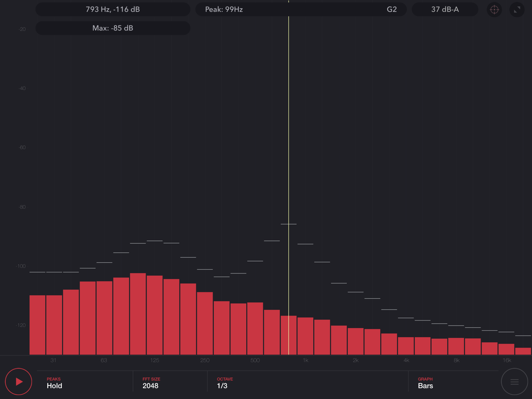Select the red bar above 1k
This screenshot has width=532, height=399.
(x=305, y=336)
